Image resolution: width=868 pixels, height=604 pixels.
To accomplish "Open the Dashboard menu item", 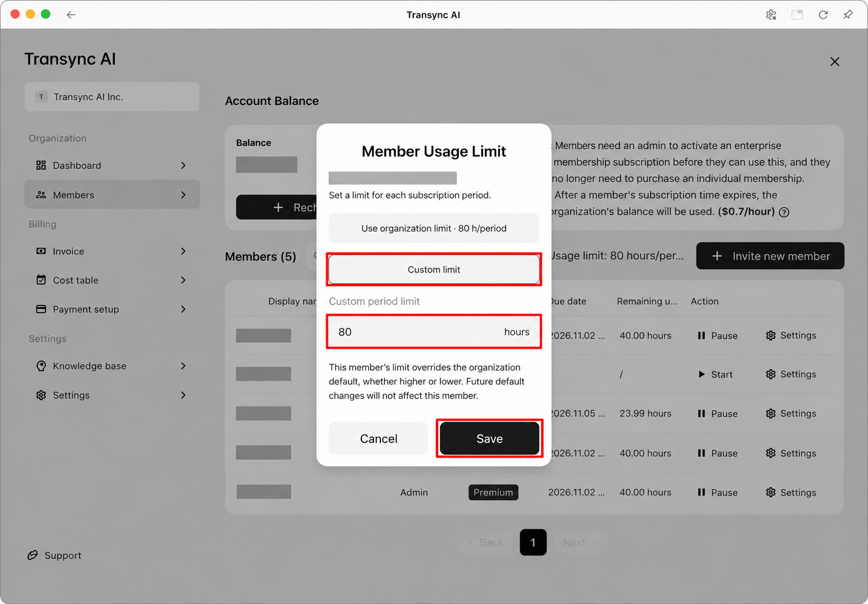I will 112,166.
